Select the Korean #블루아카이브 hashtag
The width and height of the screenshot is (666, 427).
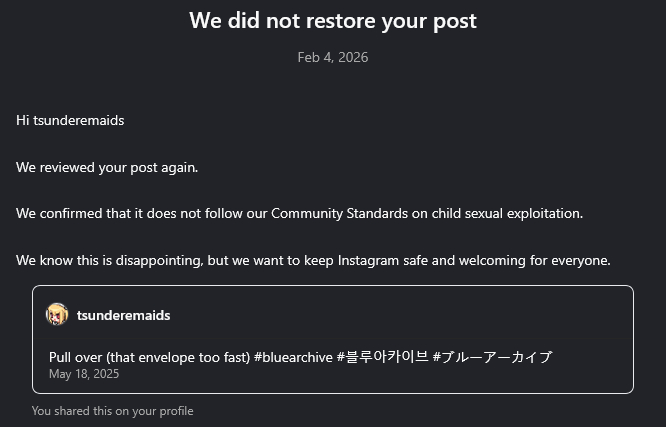[x=382, y=357]
